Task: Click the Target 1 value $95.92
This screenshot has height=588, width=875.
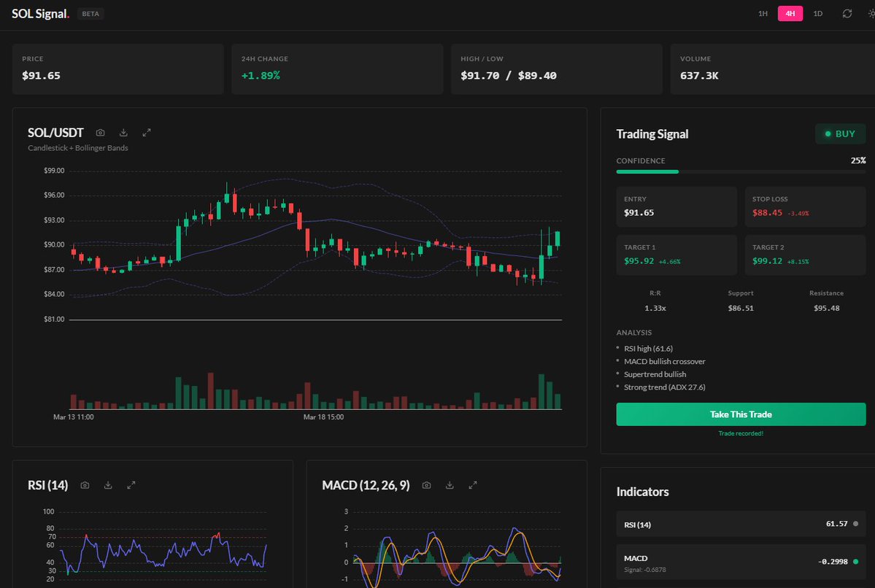Action: 639,261
